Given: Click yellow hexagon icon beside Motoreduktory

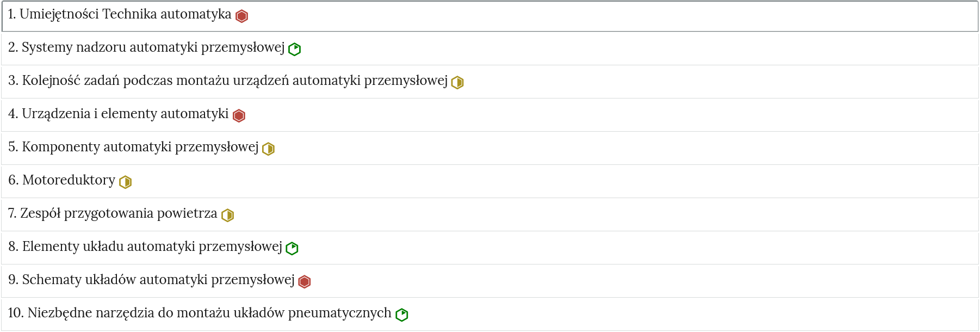Looking at the screenshot, I should pyautogui.click(x=126, y=182).
